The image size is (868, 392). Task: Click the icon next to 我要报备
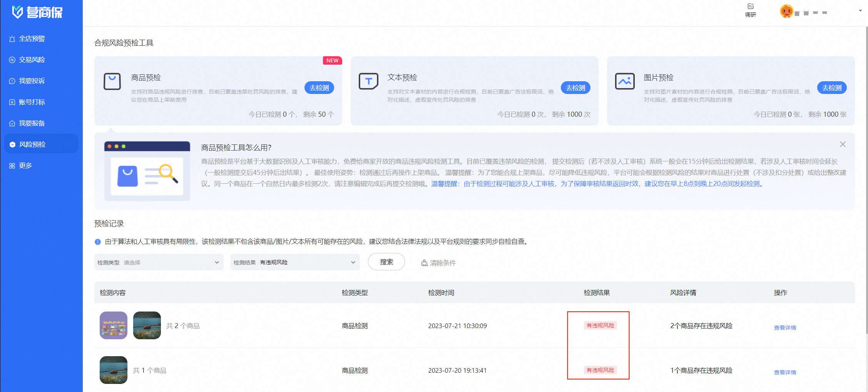(x=12, y=124)
